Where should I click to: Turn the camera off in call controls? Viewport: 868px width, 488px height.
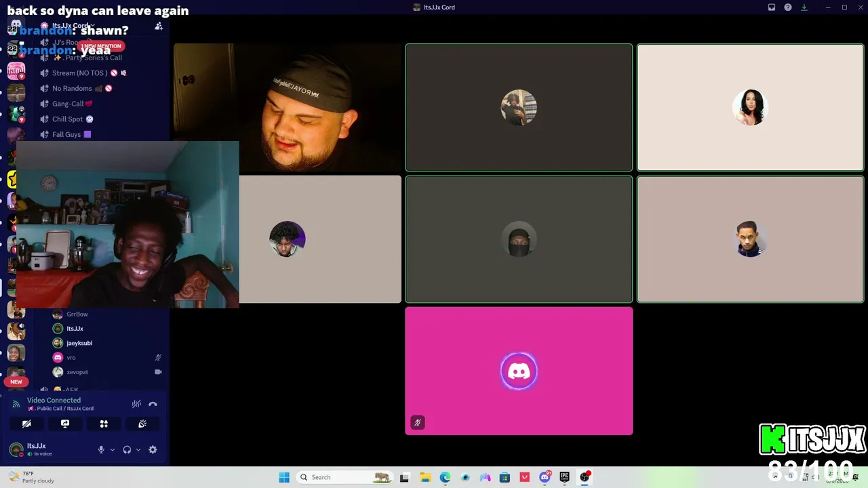click(26, 424)
